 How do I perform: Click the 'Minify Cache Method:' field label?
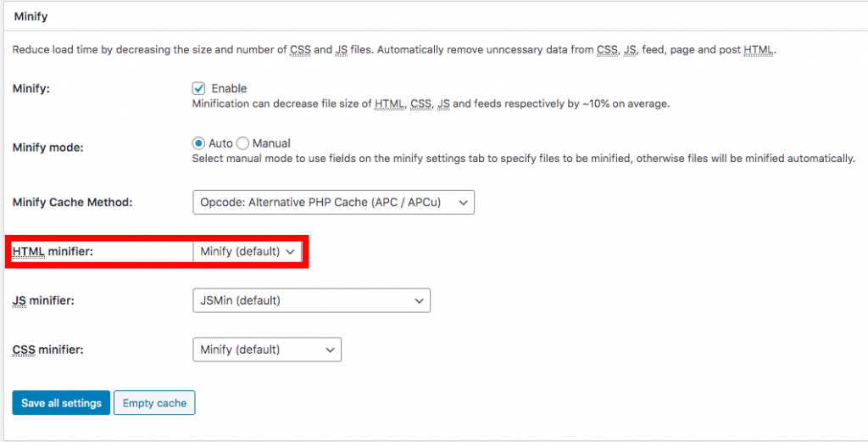click(x=73, y=203)
